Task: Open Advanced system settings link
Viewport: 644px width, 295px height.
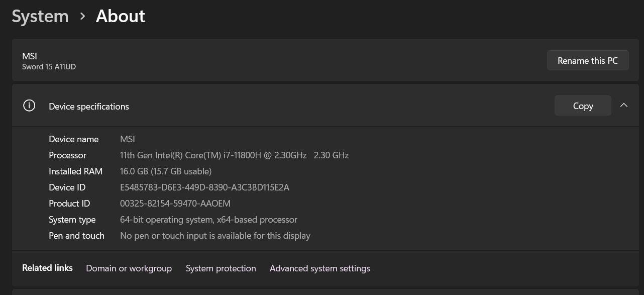Action: point(319,268)
